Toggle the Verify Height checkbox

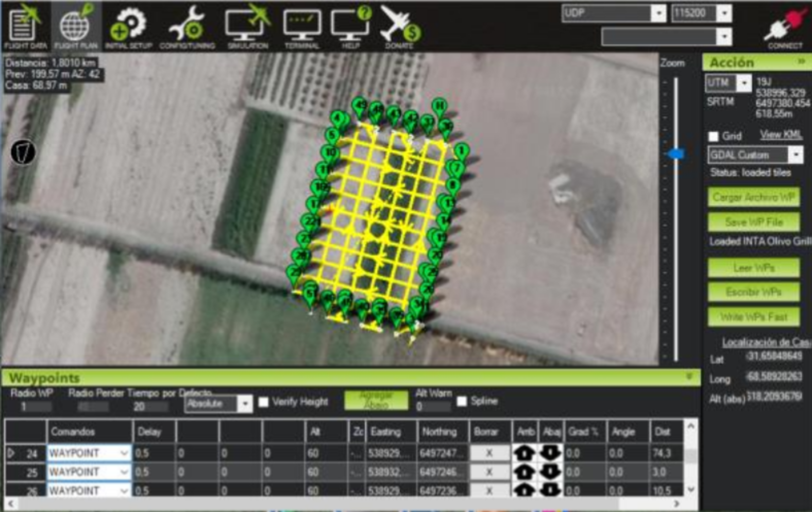coord(263,402)
